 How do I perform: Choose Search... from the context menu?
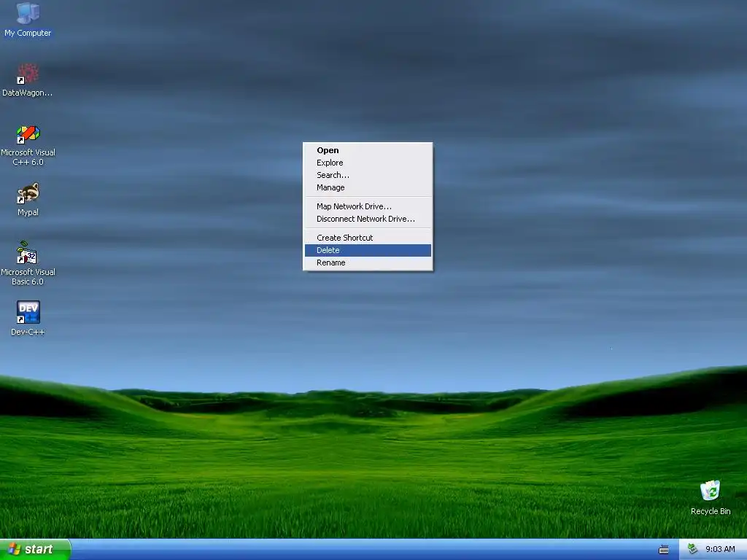point(368,175)
